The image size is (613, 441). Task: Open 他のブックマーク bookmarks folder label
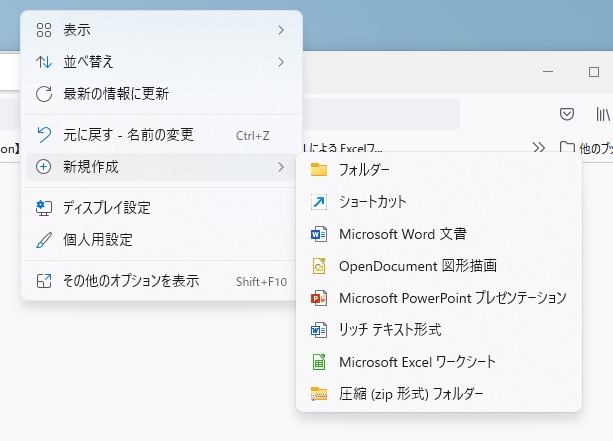pos(596,148)
